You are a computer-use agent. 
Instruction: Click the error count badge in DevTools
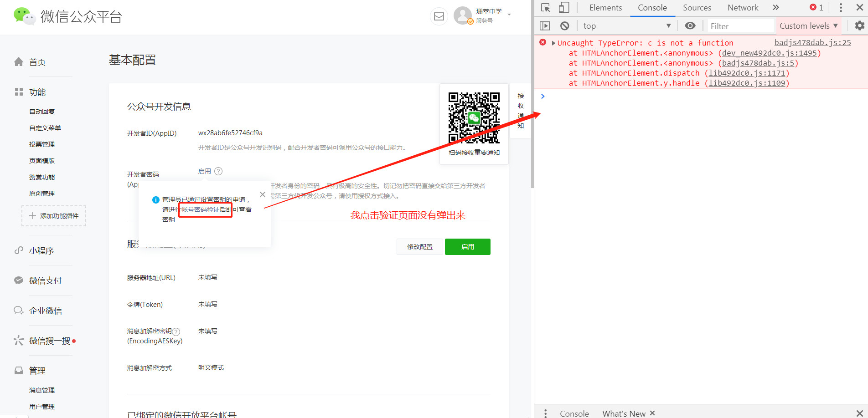[x=816, y=7]
